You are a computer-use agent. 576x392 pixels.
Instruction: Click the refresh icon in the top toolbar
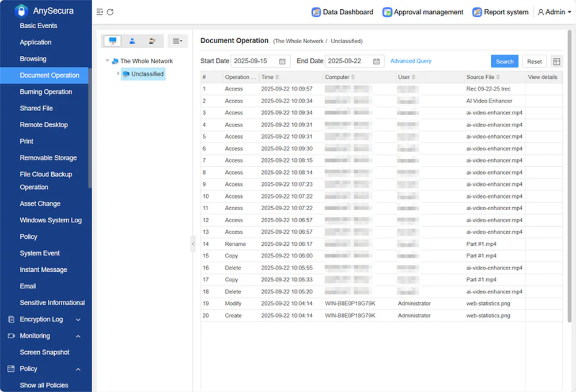109,11
